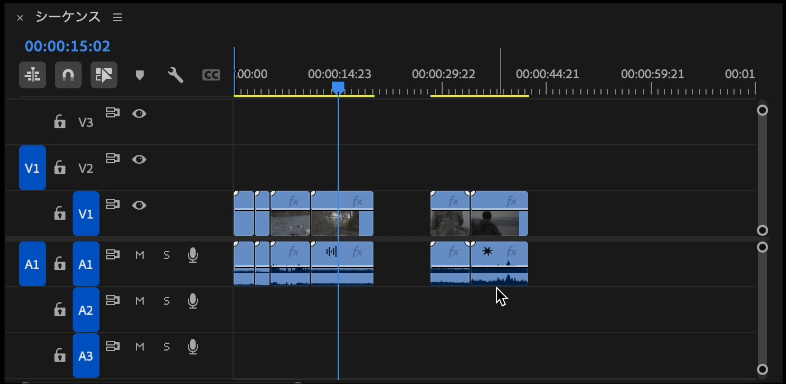The image size is (786, 384).
Task: Enable voice-over record on A2
Action: pos(192,301)
